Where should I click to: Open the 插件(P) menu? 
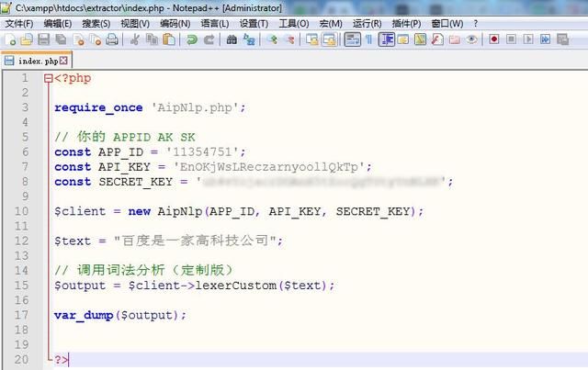[405, 23]
